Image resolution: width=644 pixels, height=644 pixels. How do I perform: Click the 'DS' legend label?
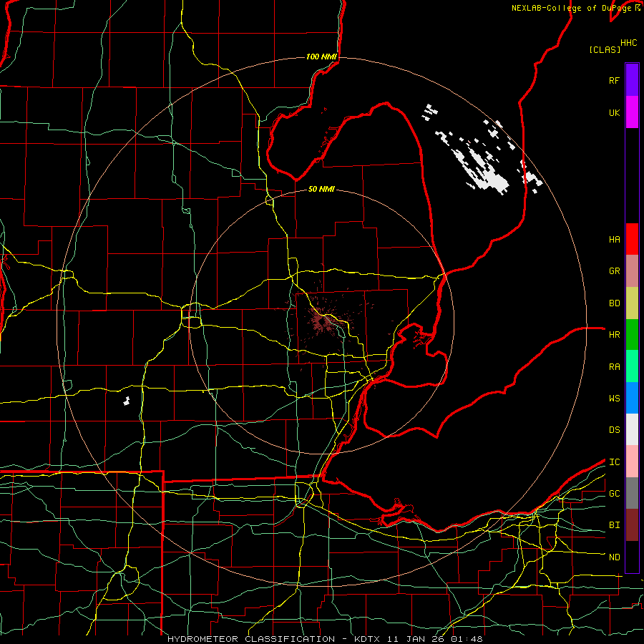pyautogui.click(x=614, y=430)
